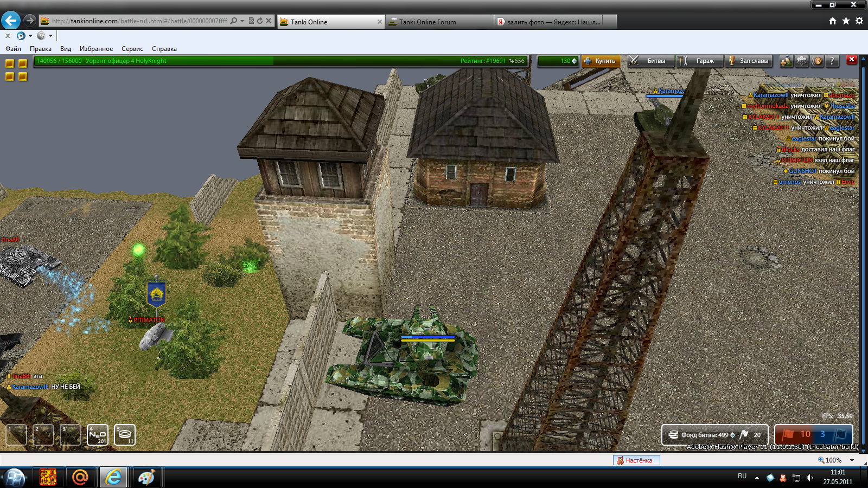Close the Tanki Online tab
The width and height of the screenshot is (868, 488).
click(380, 22)
